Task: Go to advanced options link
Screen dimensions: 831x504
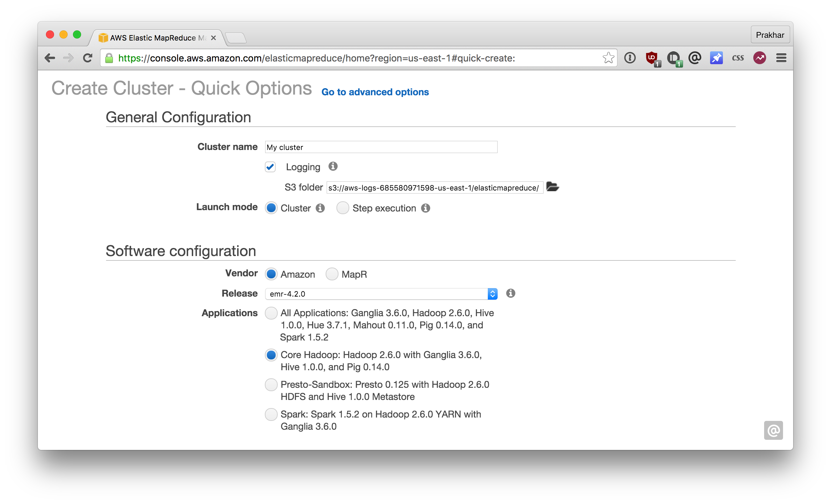Action: pos(375,92)
